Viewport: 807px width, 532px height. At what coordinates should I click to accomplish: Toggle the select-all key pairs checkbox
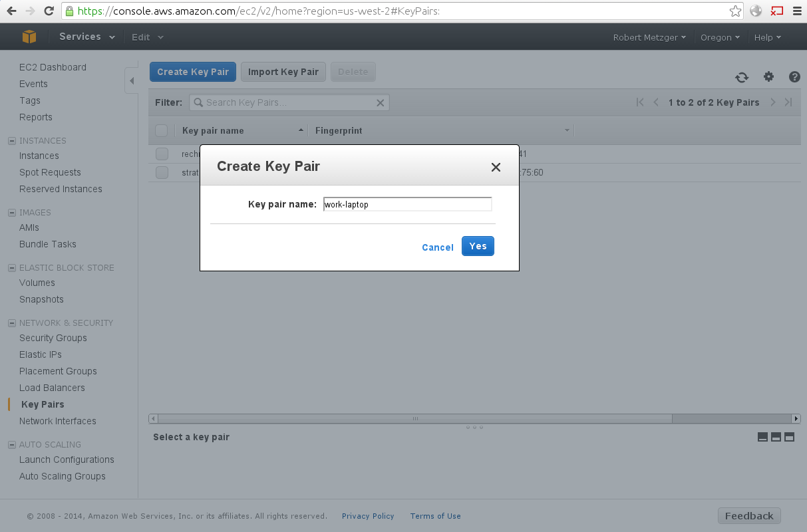click(162, 130)
